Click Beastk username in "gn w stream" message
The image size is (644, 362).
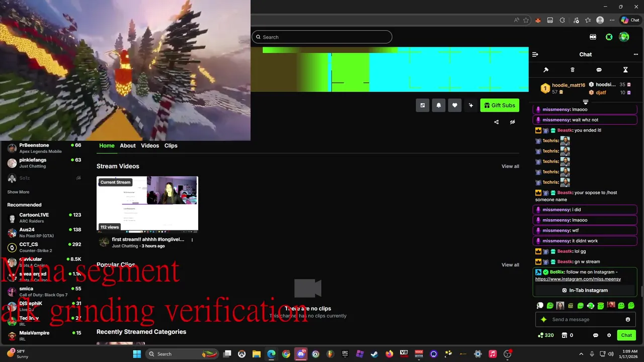coord(565,261)
